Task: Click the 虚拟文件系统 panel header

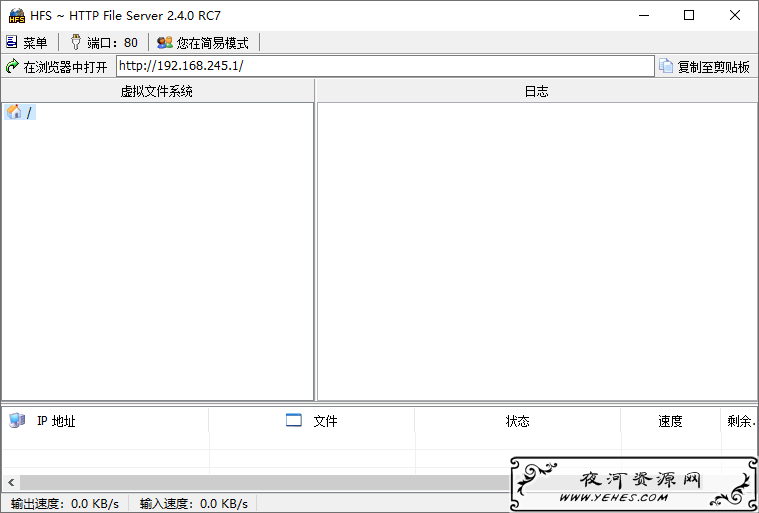Action: pos(157,91)
